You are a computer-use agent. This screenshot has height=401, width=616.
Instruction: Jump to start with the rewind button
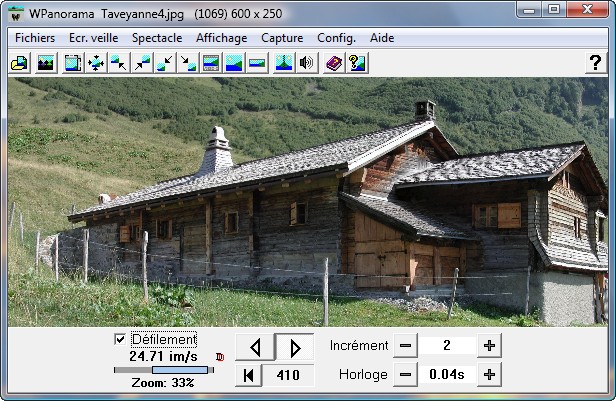click(x=248, y=375)
